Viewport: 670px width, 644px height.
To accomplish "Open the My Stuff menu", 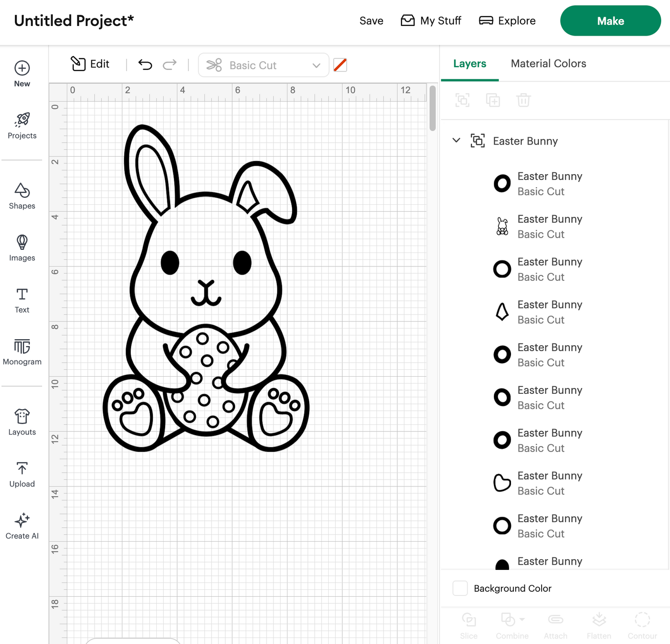I will click(x=431, y=20).
